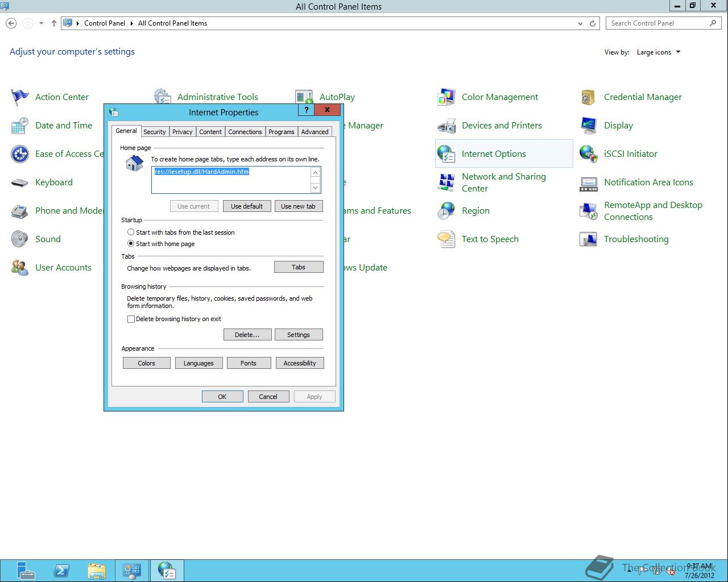The width and height of the screenshot is (728, 582).
Task: Switch to the Privacy tab
Action: click(183, 132)
